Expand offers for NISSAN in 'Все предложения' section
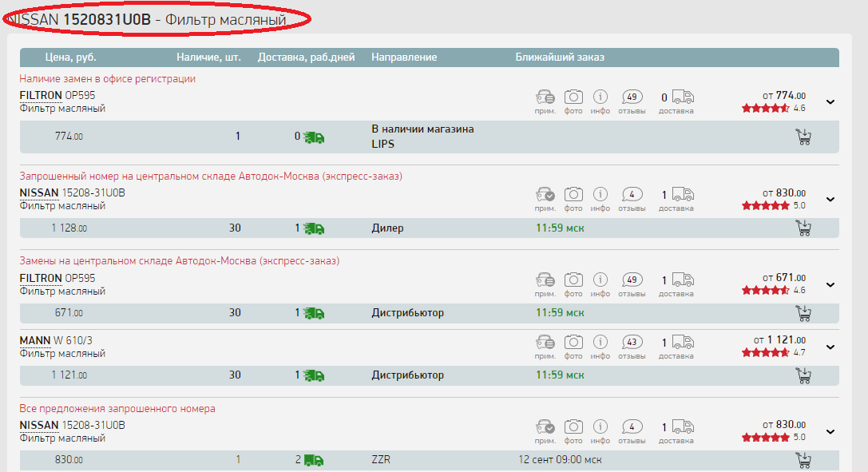Image resolution: width=868 pixels, height=472 pixels. click(830, 431)
